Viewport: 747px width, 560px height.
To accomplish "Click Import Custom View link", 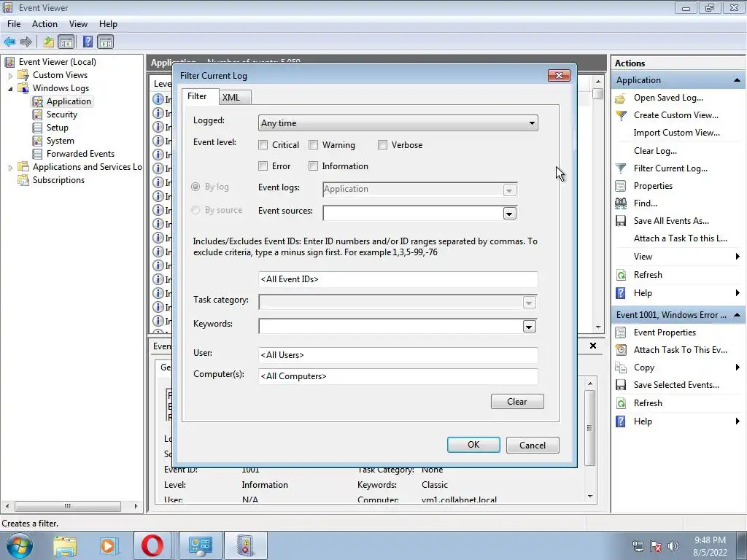I will point(676,133).
